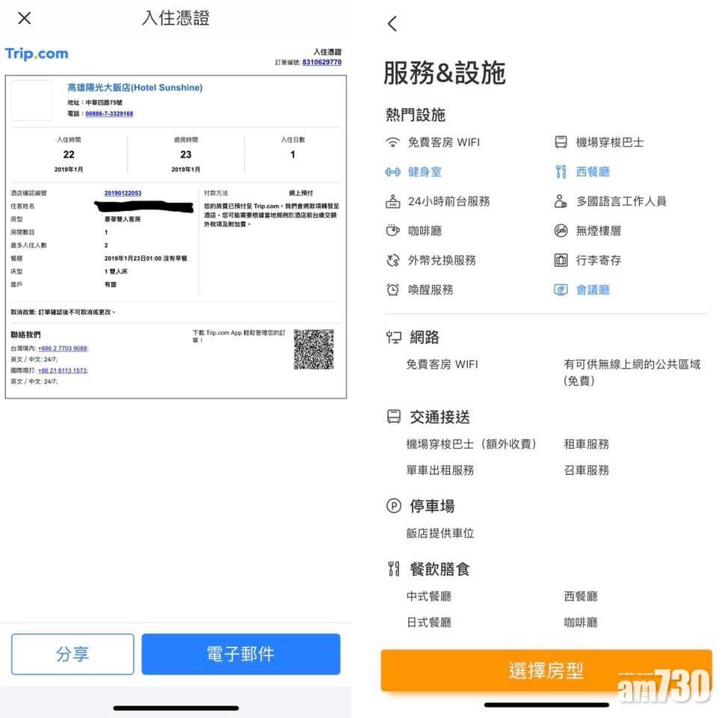The width and height of the screenshot is (728, 718).
Task: Open confirmation number 20190122053 link
Action: 123,193
